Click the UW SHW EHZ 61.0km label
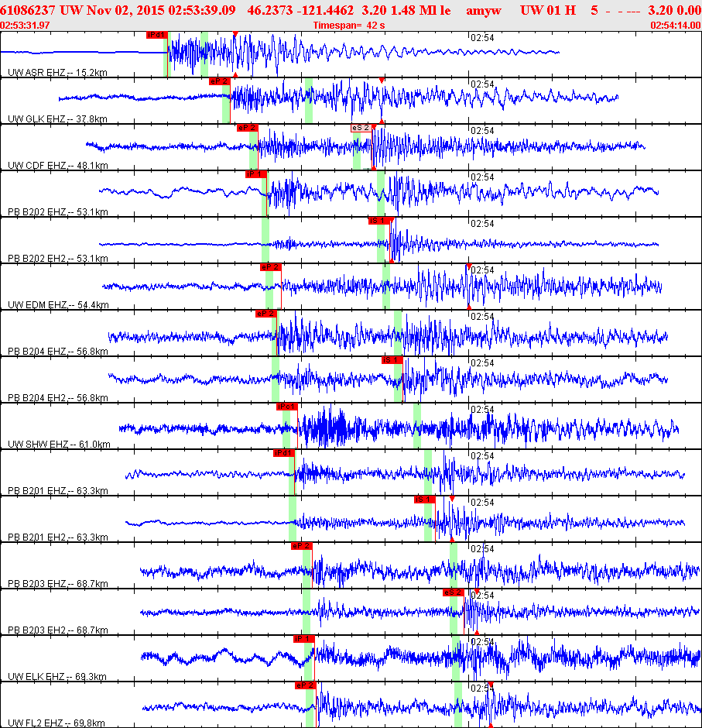 [x=59, y=445]
